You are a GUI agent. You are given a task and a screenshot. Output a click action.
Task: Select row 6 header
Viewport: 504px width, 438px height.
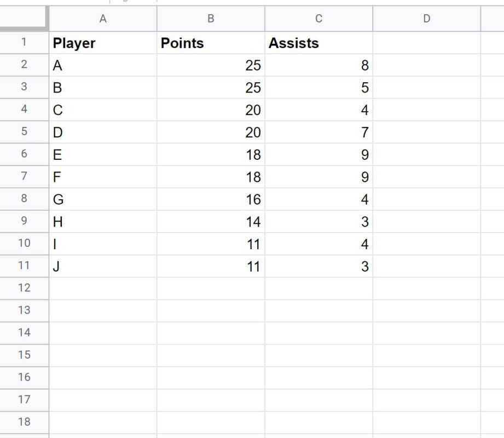coord(24,154)
